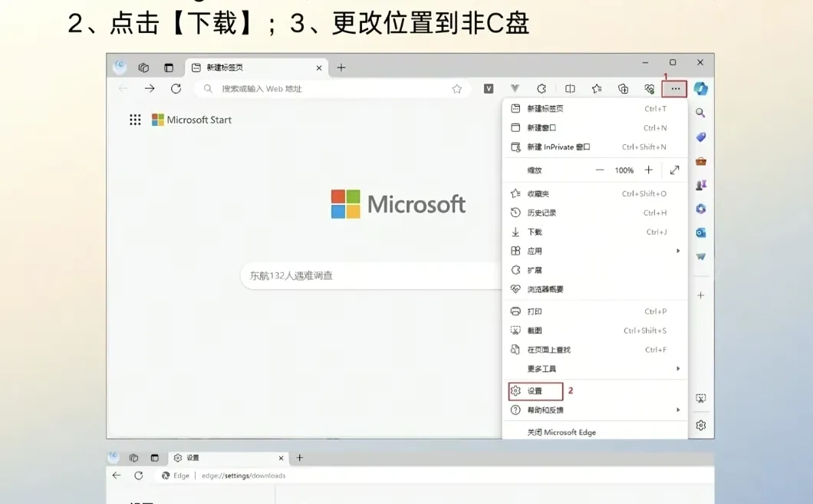This screenshot has height=504, width=813.
Task: Open Browser essentials heart icon in toolbar
Action: [x=649, y=89]
